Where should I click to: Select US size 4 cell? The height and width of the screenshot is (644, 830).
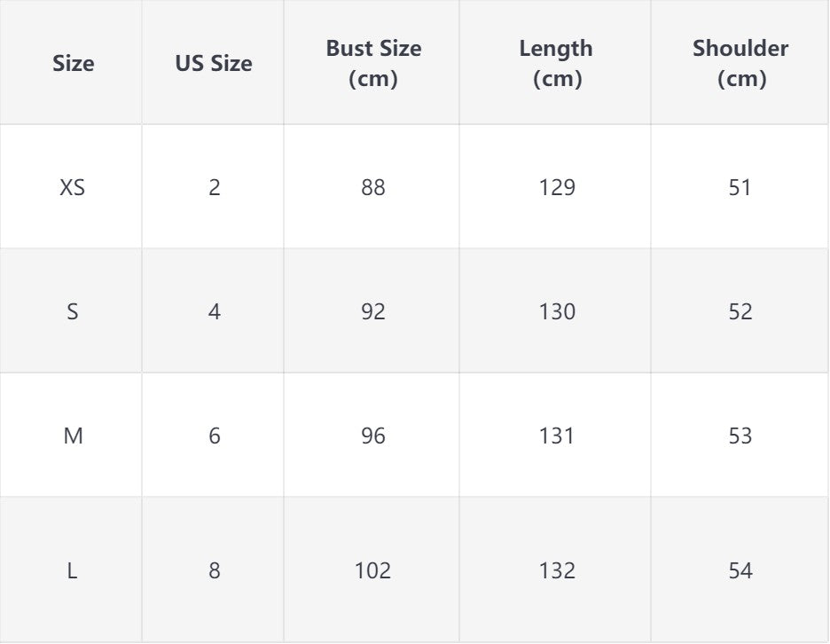tap(214, 311)
